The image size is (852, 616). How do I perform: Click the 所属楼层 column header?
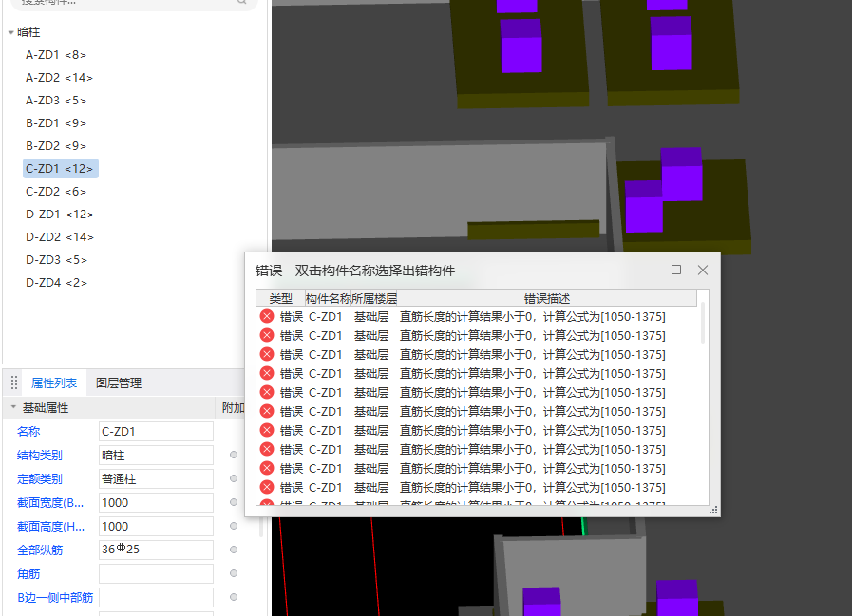(374, 298)
